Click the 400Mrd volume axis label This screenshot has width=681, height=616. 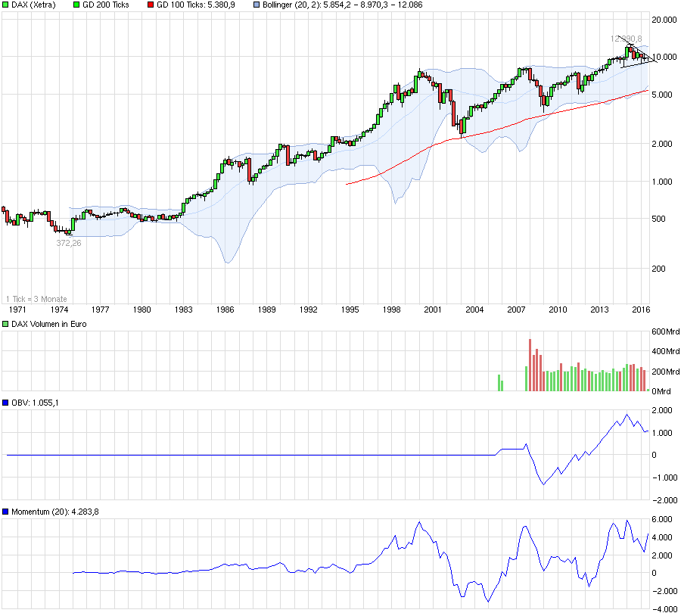click(x=666, y=351)
